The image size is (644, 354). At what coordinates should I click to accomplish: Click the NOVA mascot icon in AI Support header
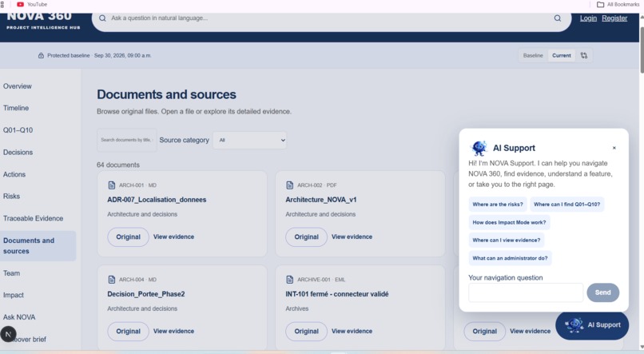pyautogui.click(x=479, y=148)
